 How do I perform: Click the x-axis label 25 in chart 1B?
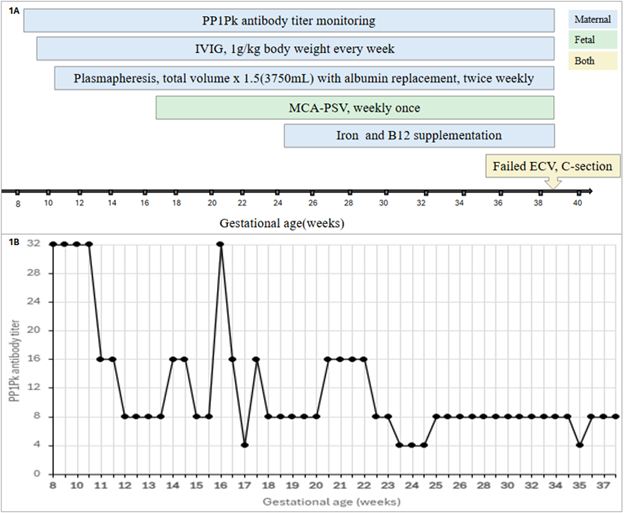click(x=436, y=486)
